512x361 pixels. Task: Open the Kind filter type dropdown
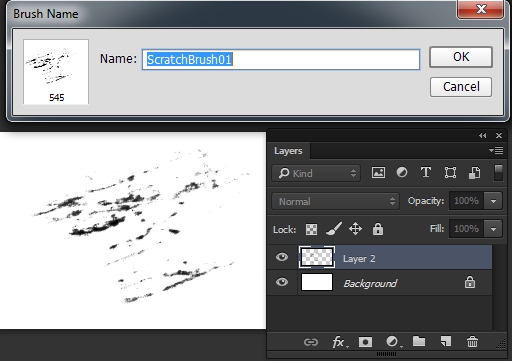coord(316,173)
